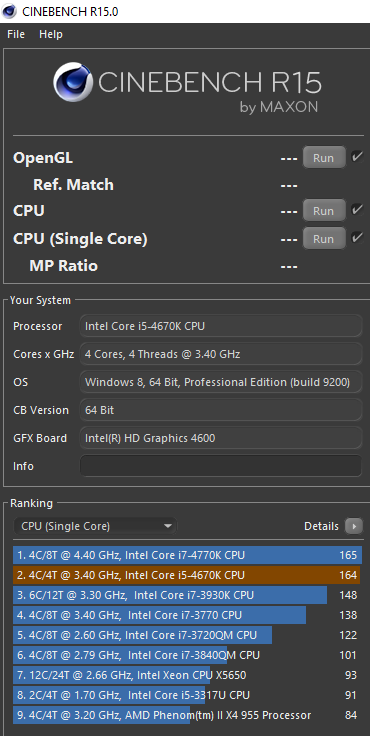The image size is (370, 736).
Task: Run the CPU benchmark
Action: click(x=324, y=210)
